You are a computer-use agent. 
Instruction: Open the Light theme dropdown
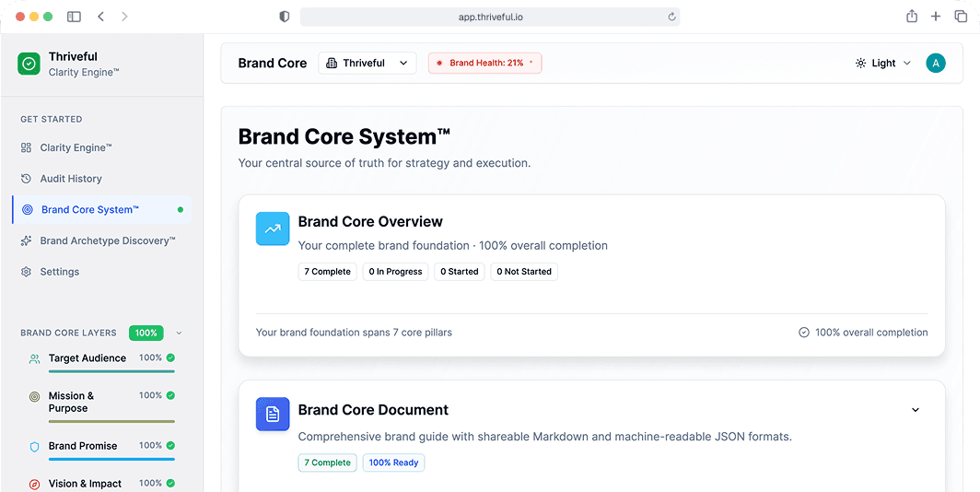click(882, 64)
